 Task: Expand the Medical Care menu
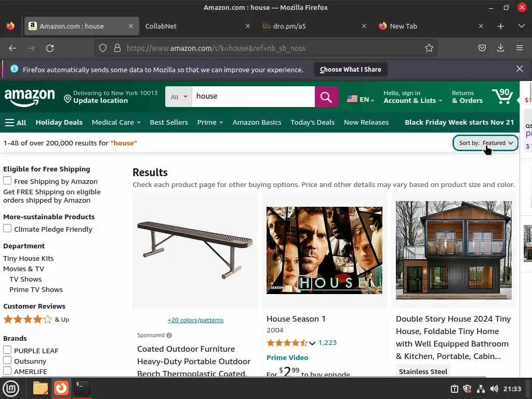[116, 123]
